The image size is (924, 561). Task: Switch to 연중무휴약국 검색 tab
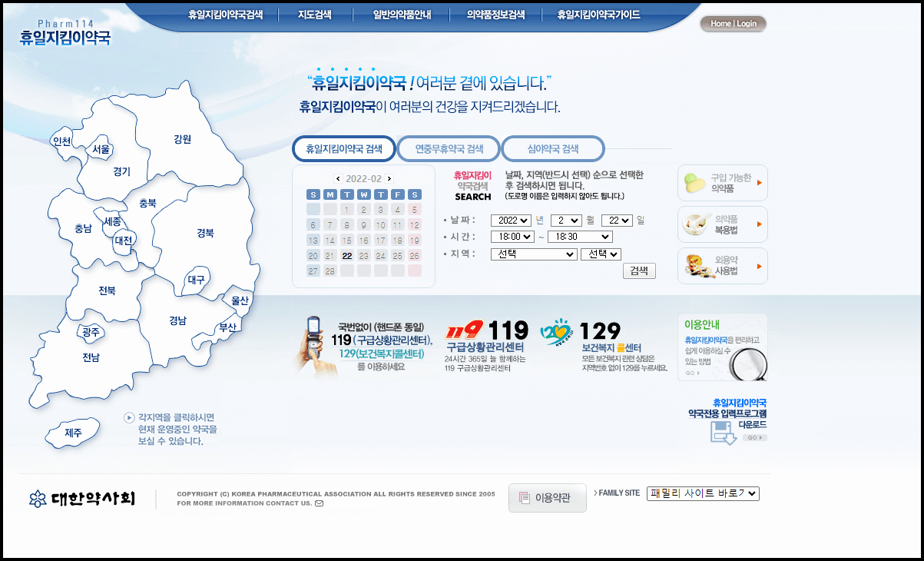(449, 149)
